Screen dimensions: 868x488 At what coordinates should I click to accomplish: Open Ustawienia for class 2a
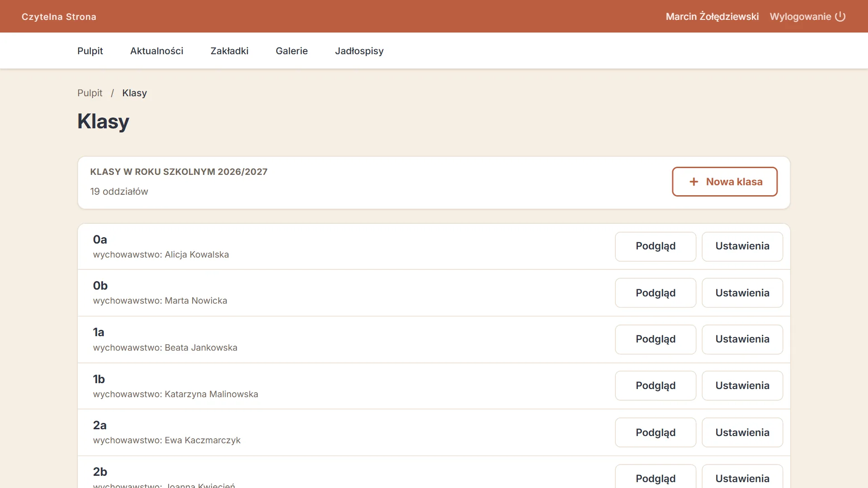coord(742,432)
